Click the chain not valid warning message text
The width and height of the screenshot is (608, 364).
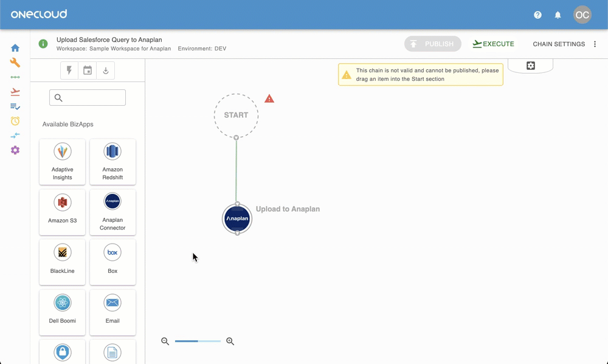[427, 75]
